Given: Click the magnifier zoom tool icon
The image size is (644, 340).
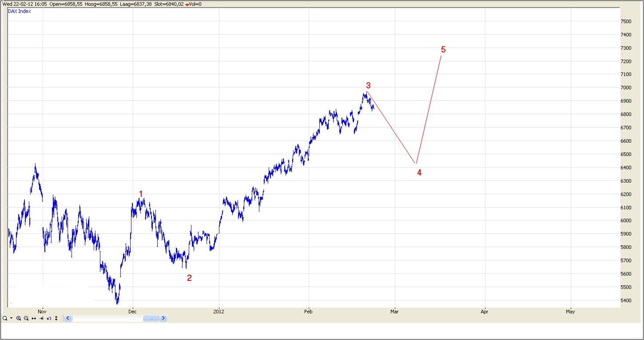Looking at the screenshot, I should pyautogui.click(x=4, y=318).
